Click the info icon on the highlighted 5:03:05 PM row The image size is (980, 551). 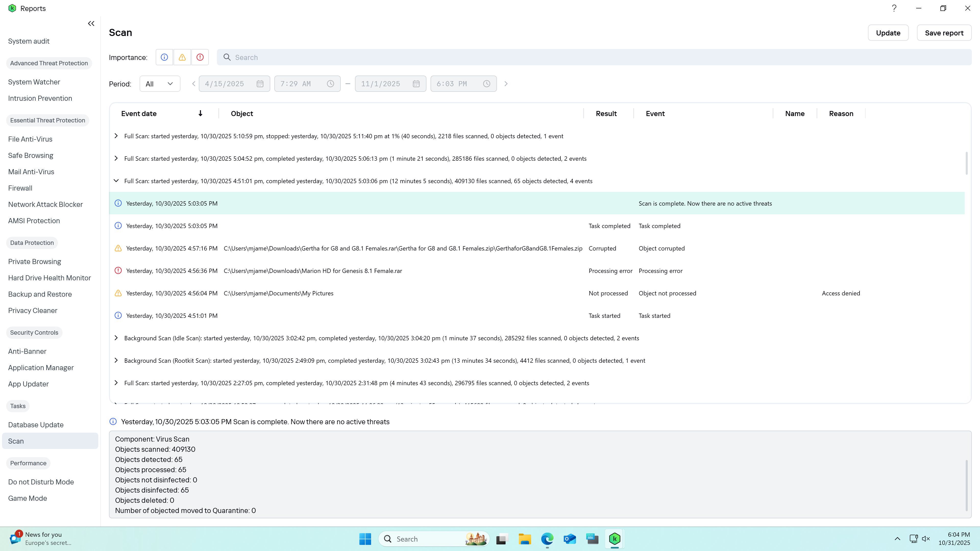[x=118, y=203]
